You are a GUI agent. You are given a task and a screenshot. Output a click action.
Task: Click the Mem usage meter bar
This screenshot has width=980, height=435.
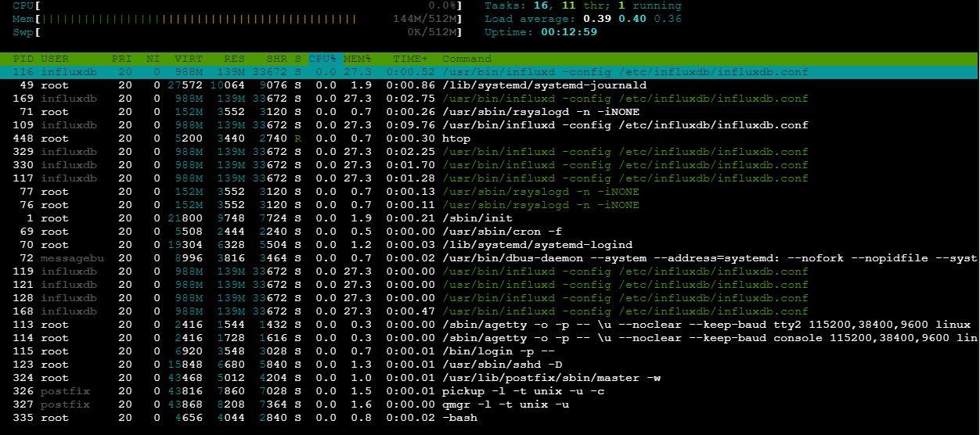[x=237, y=19]
